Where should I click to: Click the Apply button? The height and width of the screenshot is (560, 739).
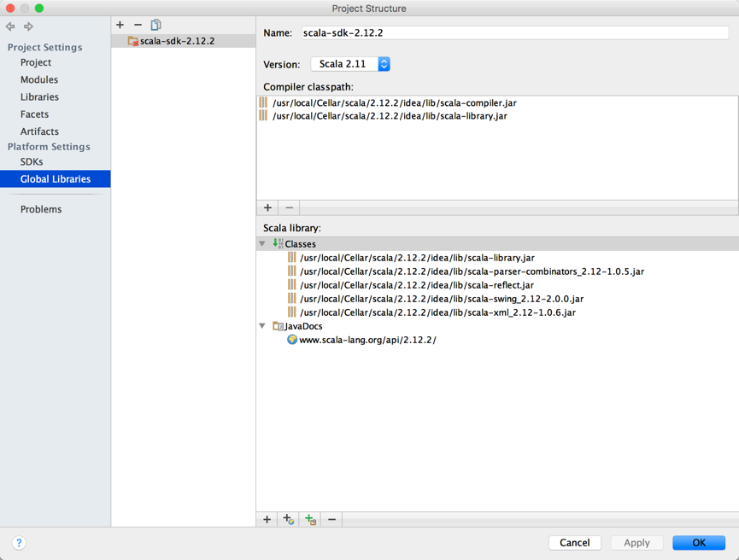tap(636, 543)
